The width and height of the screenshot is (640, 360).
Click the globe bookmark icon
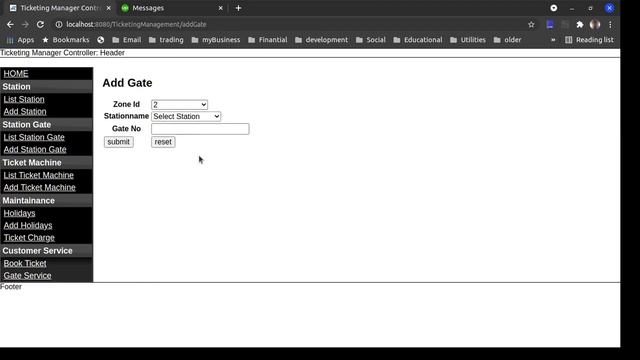tap(101, 40)
